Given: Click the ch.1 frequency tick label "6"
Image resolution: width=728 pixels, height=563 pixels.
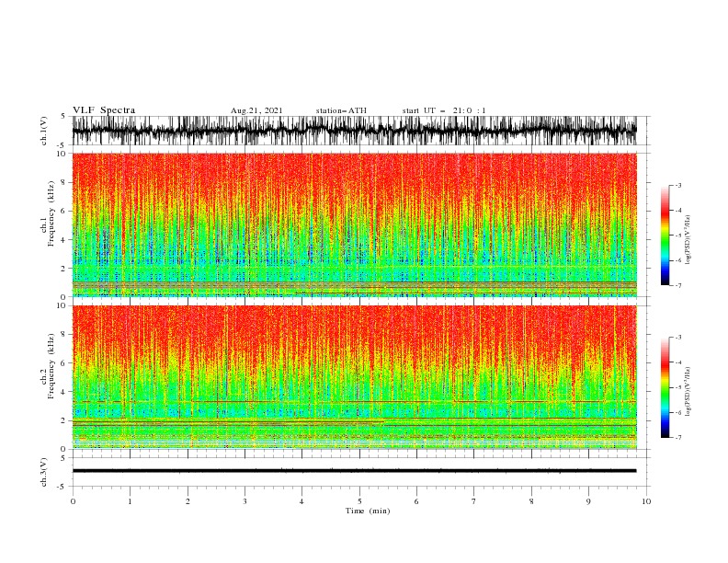Looking at the screenshot, I should click(63, 212).
